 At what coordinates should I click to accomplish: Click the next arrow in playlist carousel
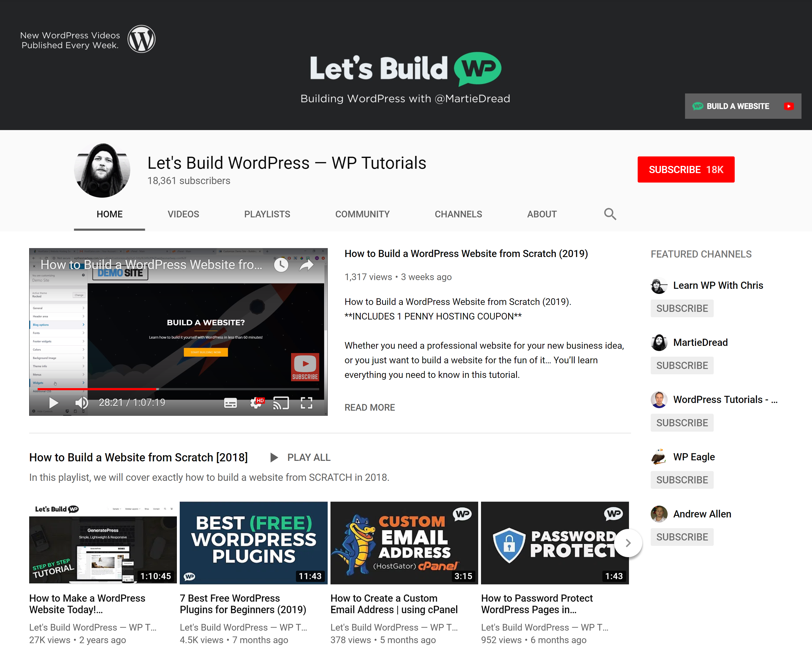(x=628, y=543)
